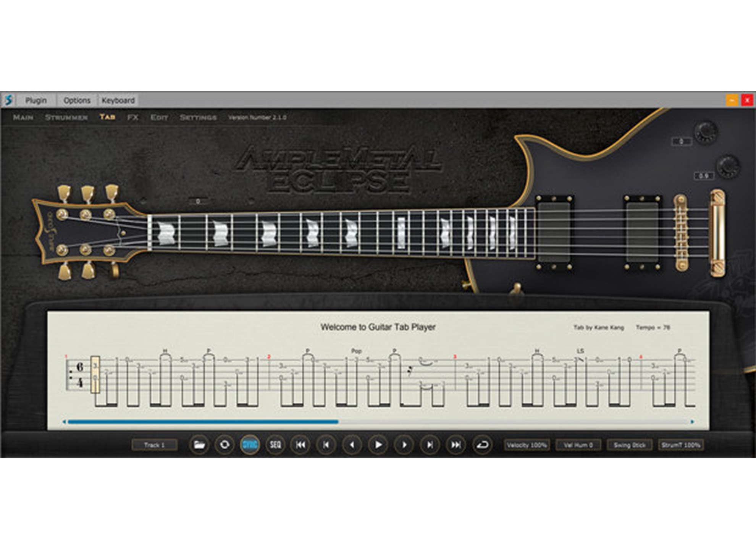Go to previous bar icon

pos(326,445)
